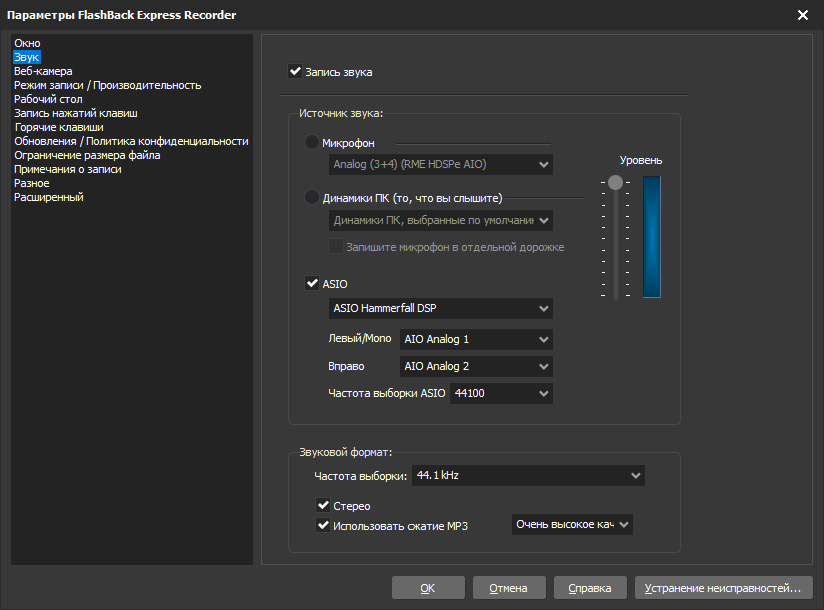This screenshot has height=610, width=824.
Task: Open the ASIO Hammerfall DSP driver dropdown
Action: pos(440,308)
